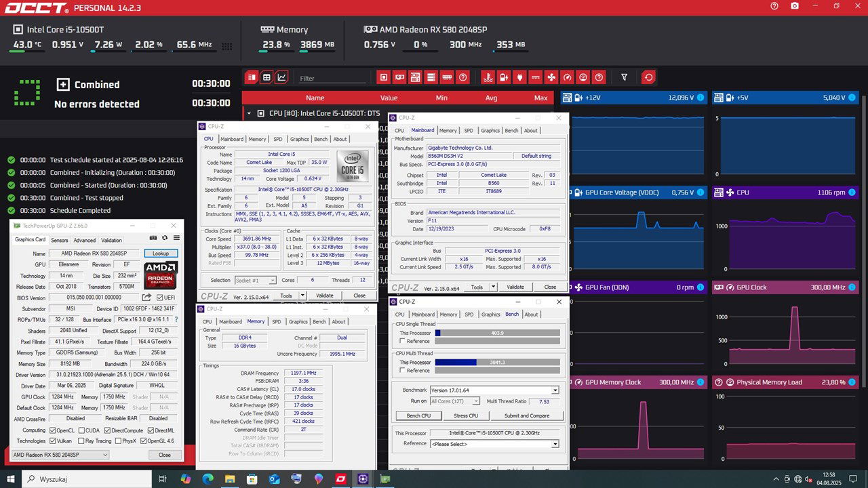Screen dimensions: 868x488
Task: Reset min/max values with refresh icon
Action: pyautogui.click(x=649, y=77)
